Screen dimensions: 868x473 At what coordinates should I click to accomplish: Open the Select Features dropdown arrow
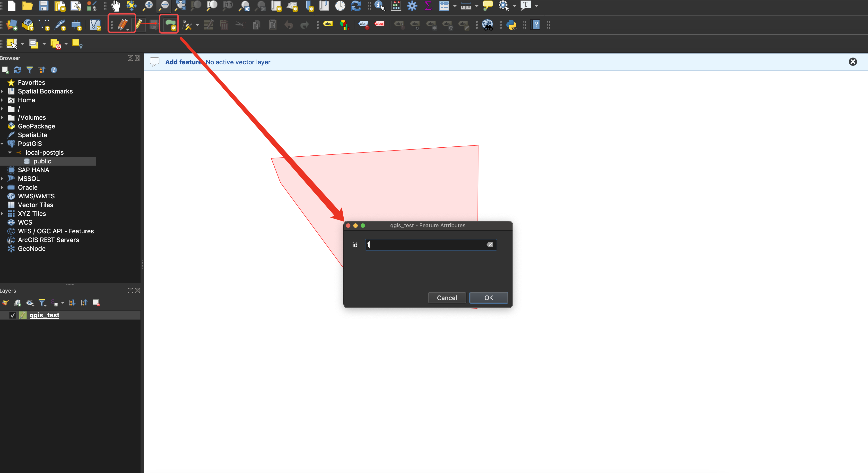(x=22, y=44)
